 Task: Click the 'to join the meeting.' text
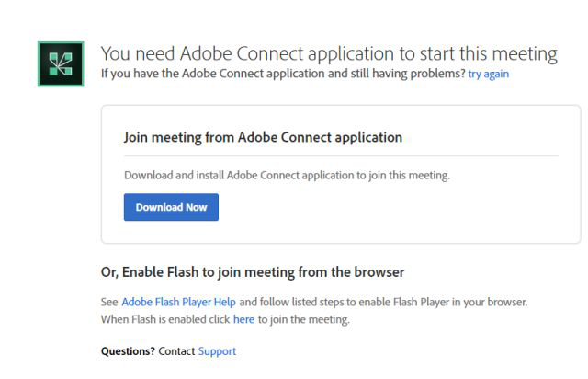pyautogui.click(x=304, y=319)
